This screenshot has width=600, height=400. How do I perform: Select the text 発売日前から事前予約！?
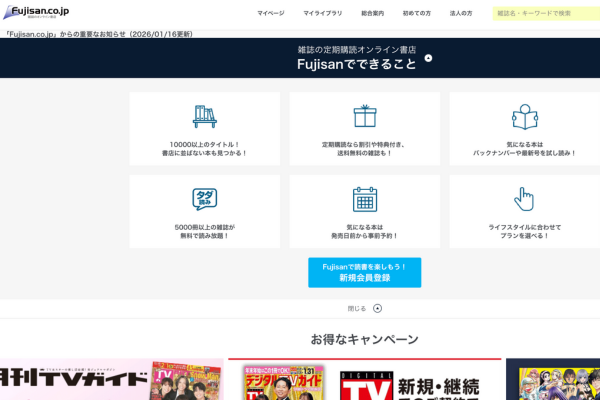[x=365, y=236]
